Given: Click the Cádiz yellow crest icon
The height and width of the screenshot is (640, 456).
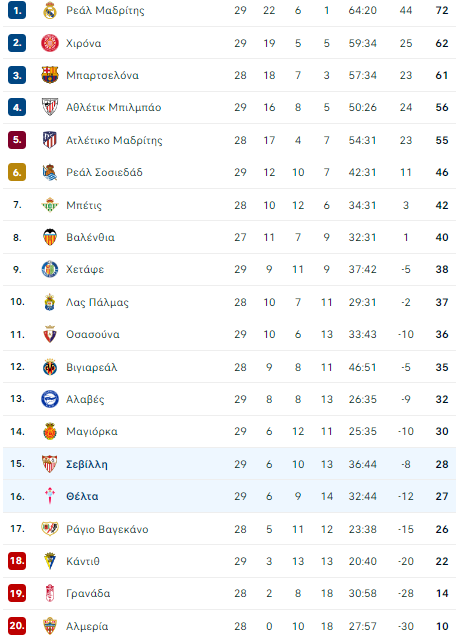Looking at the screenshot, I should (x=50, y=561).
